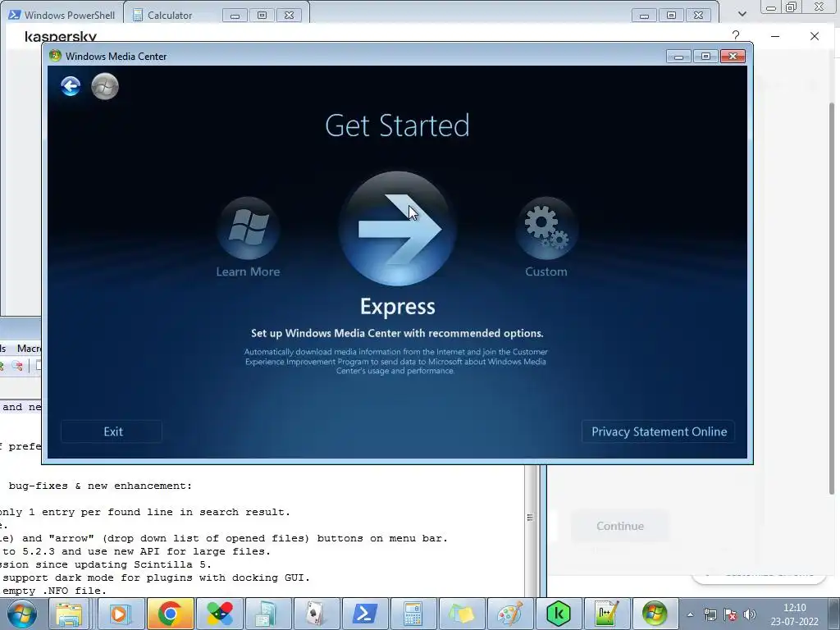The width and height of the screenshot is (840, 630).
Task: Open the volume speaker tray icon
Action: (x=750, y=614)
